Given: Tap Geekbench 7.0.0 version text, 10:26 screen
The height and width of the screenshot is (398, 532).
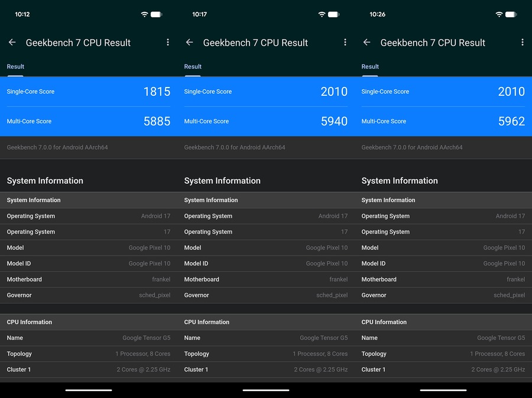Looking at the screenshot, I should [412, 147].
